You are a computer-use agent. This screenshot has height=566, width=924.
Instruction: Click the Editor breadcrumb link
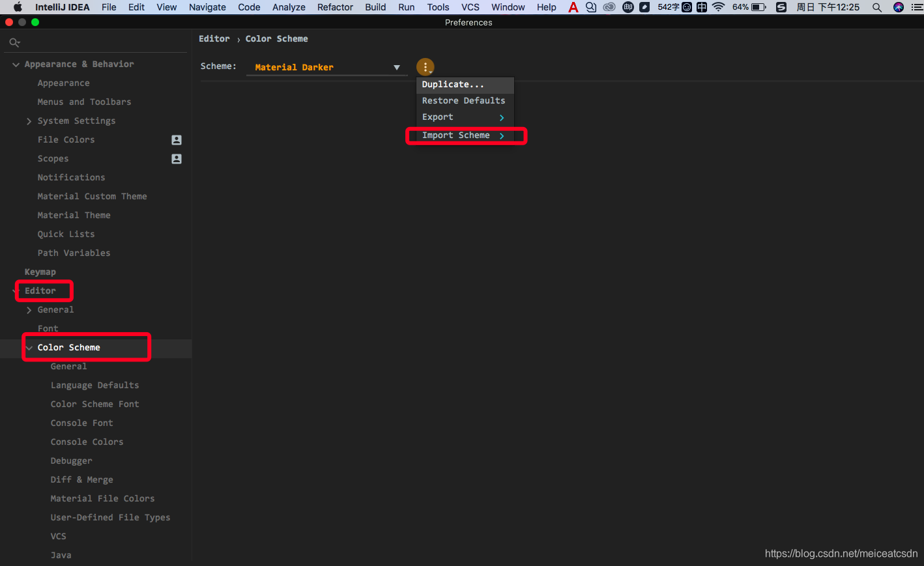[214, 39]
